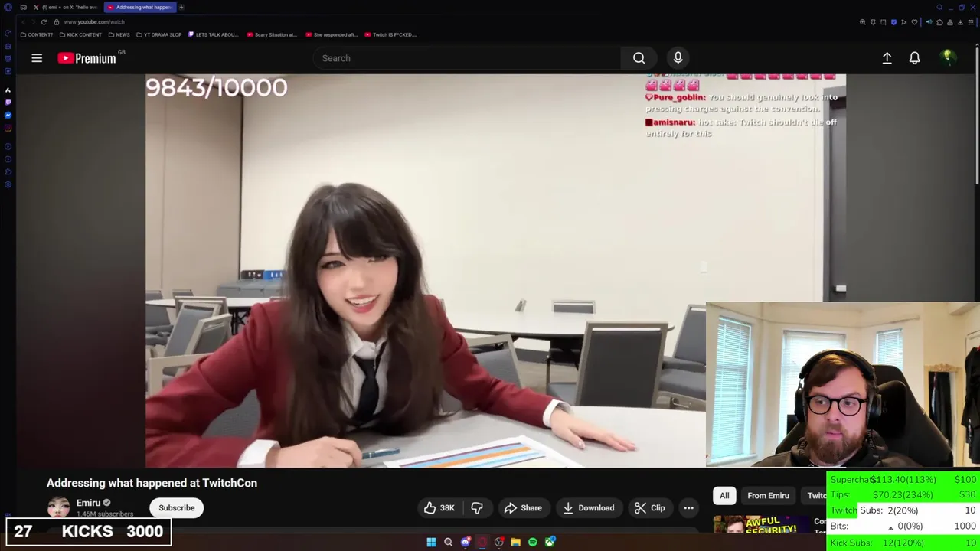Open a new browser tab with plus
This screenshot has height=551, width=980.
click(x=181, y=7)
